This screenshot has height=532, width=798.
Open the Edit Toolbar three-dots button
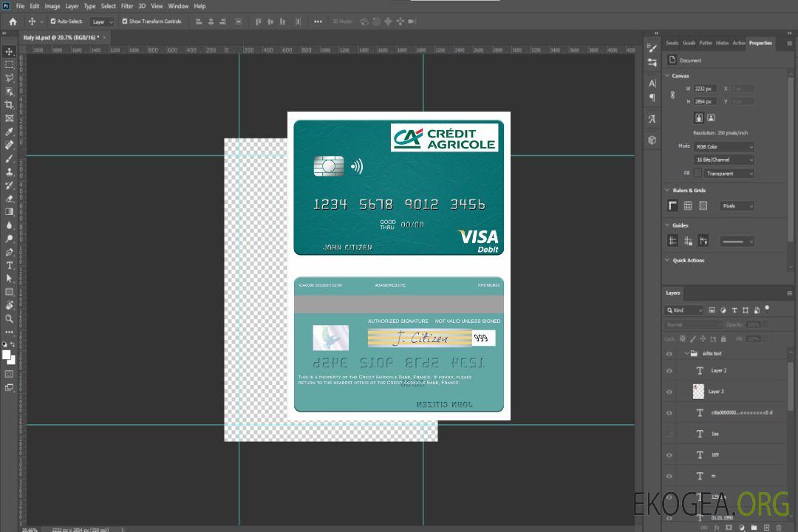9,332
